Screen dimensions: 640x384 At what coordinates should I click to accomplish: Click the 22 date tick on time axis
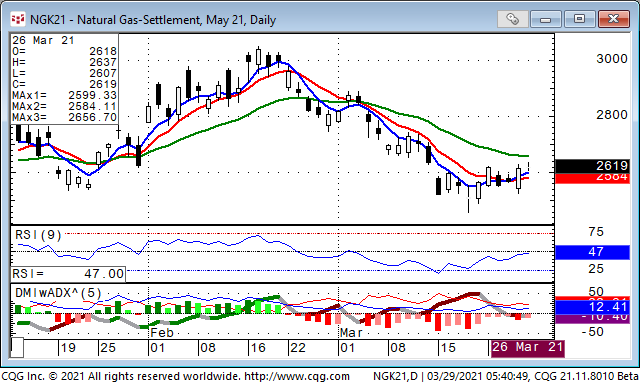(298, 348)
